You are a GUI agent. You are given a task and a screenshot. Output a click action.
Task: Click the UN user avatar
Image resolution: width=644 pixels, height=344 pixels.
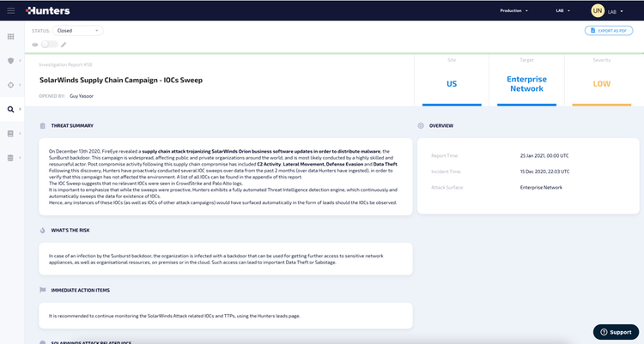tap(598, 10)
